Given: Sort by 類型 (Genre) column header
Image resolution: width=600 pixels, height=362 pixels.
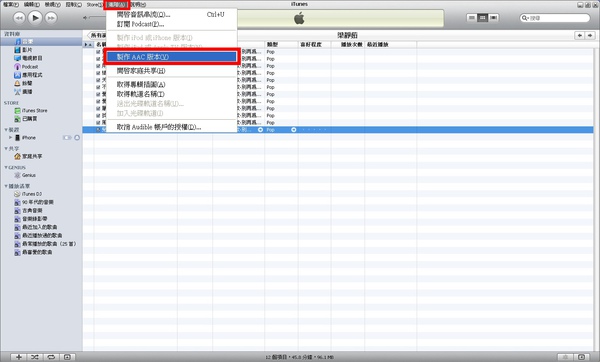Looking at the screenshot, I should (281, 45).
